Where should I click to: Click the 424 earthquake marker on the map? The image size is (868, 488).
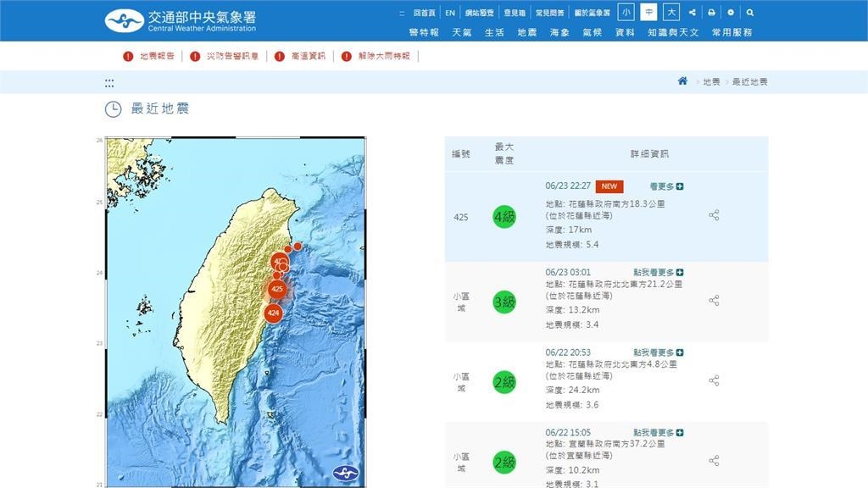point(273,313)
